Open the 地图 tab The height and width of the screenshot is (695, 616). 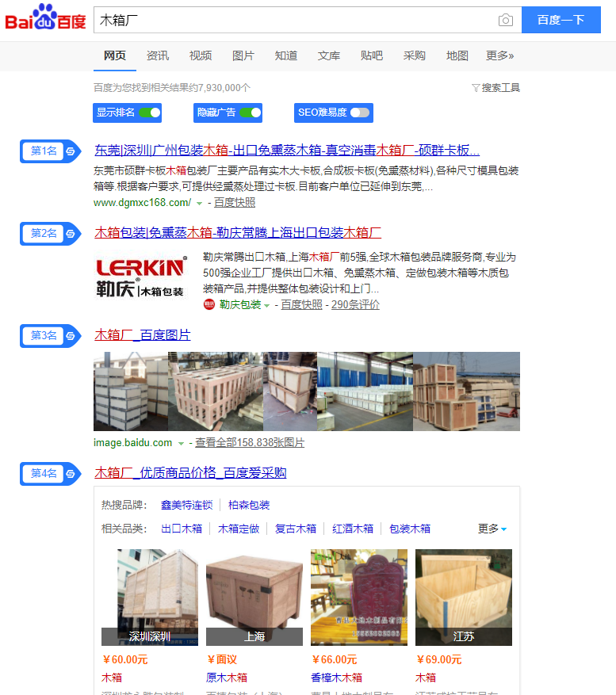pyautogui.click(x=457, y=55)
